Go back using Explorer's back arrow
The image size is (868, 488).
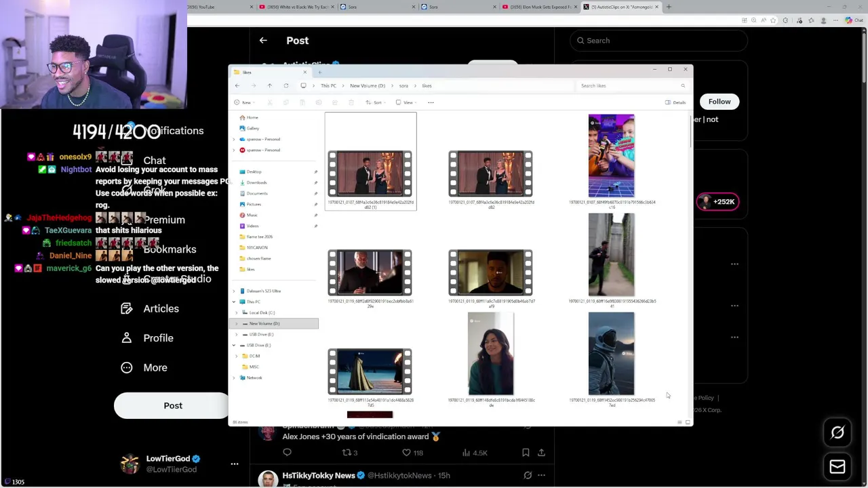[x=237, y=86]
